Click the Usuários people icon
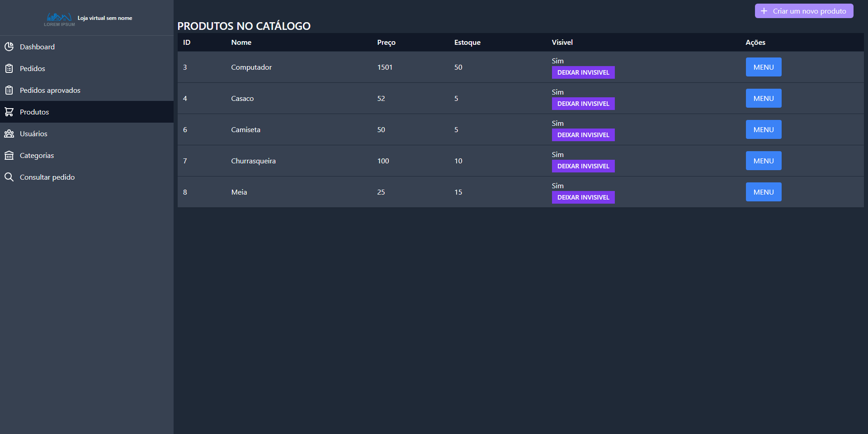Screen dimensions: 868x434 (9, 133)
